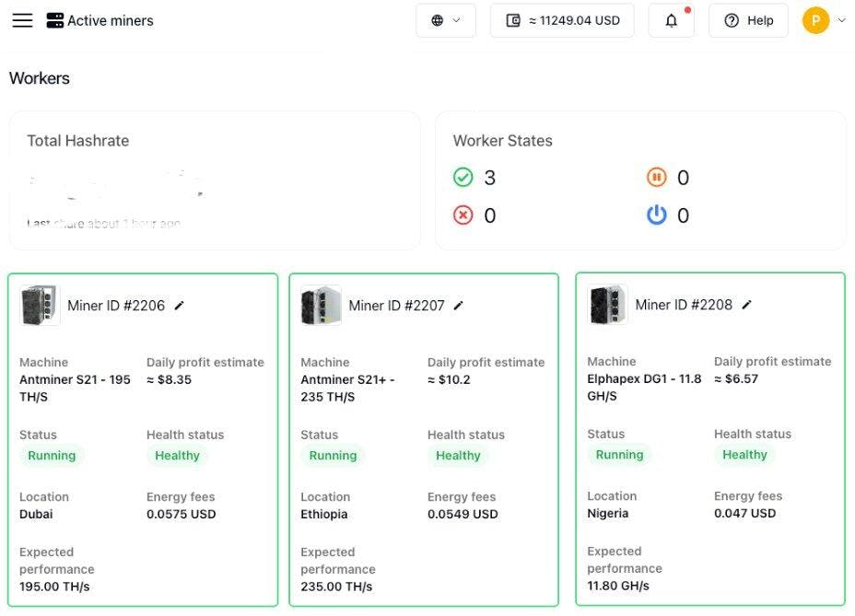Image resolution: width=855 pixels, height=616 pixels.
Task: Expand the globe language dropdown
Action: (446, 20)
